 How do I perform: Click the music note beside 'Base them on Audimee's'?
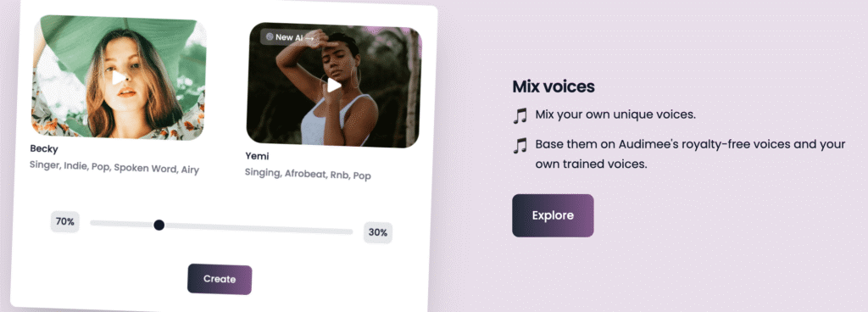tap(520, 146)
